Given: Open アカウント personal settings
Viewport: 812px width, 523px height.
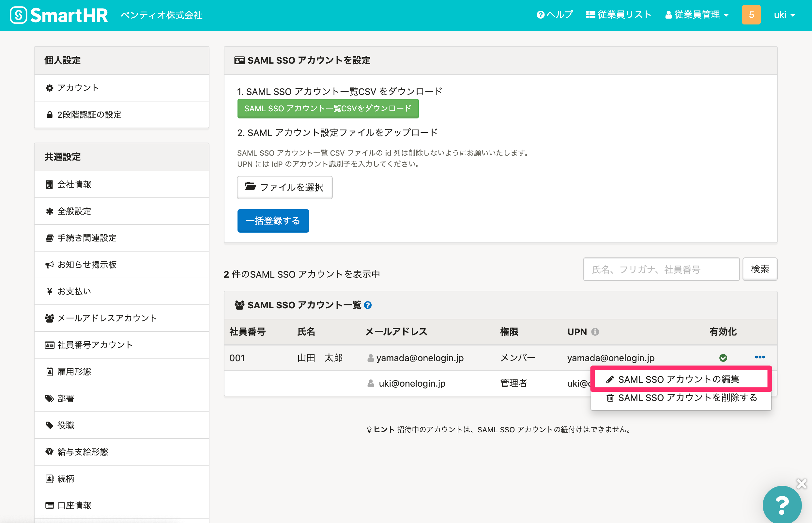Looking at the screenshot, I should tap(122, 88).
